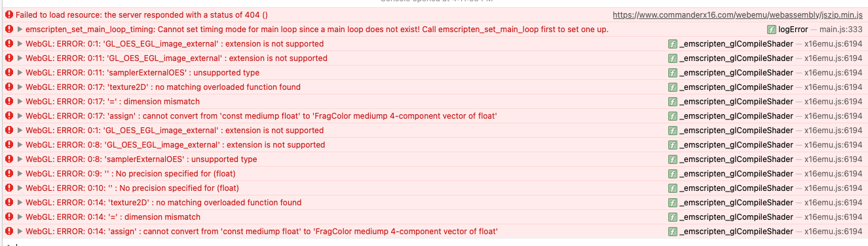This screenshot has height=246, width=868.
Task: Click the function icon next to logError
Action: click(772, 30)
